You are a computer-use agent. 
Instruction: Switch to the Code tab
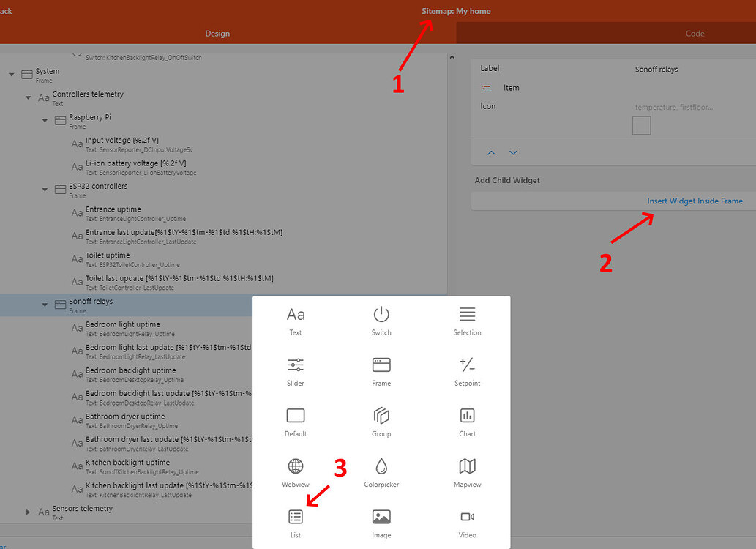[x=694, y=33]
